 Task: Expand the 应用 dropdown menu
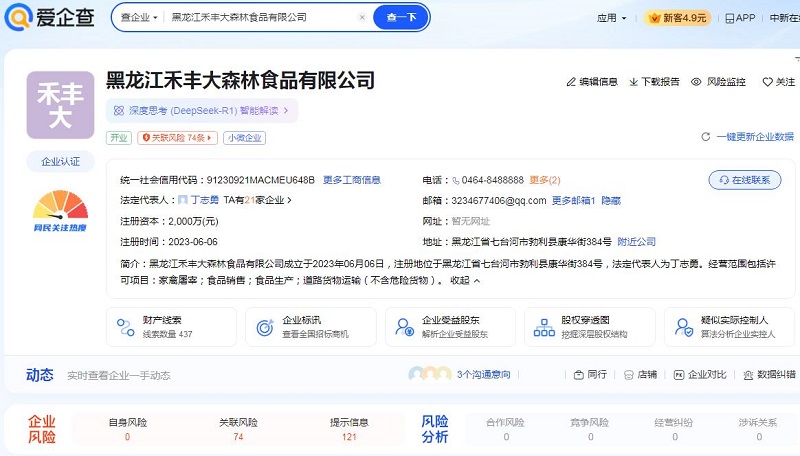610,17
